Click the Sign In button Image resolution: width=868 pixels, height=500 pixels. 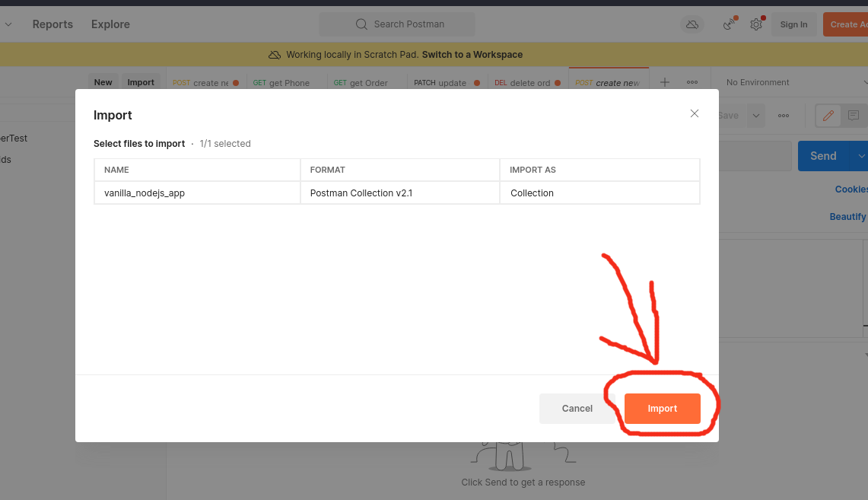tap(793, 24)
